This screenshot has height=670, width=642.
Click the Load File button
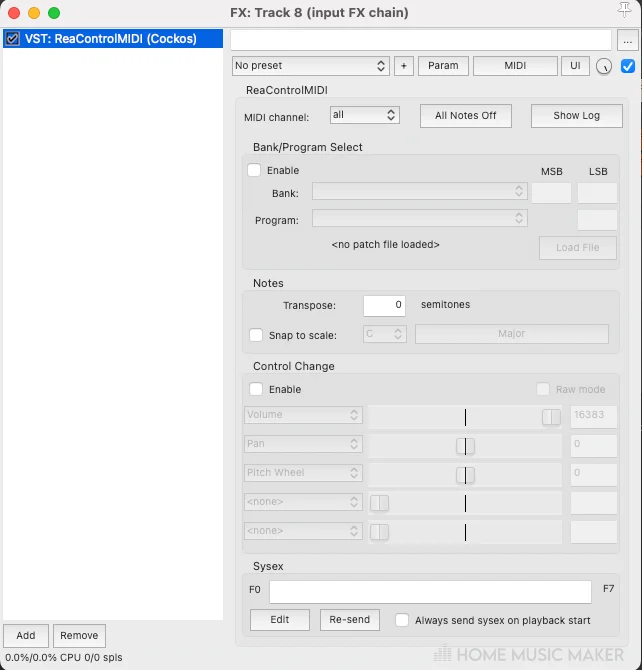point(577,248)
